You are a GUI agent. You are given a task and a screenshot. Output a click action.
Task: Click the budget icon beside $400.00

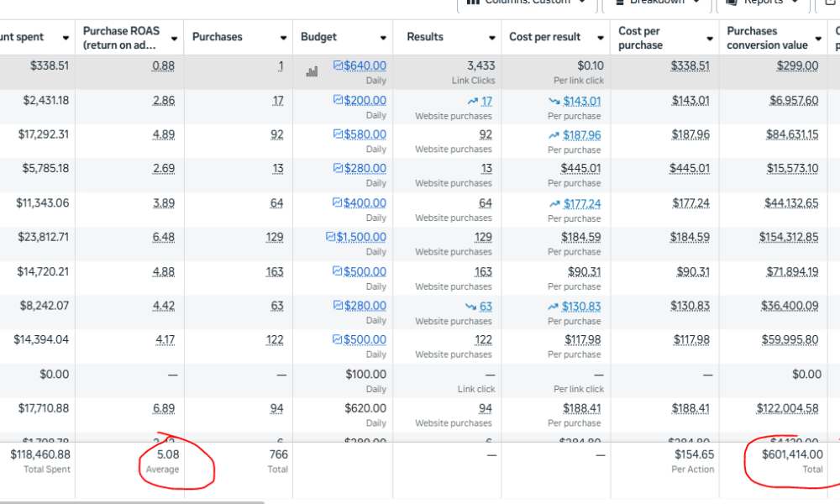click(x=338, y=202)
